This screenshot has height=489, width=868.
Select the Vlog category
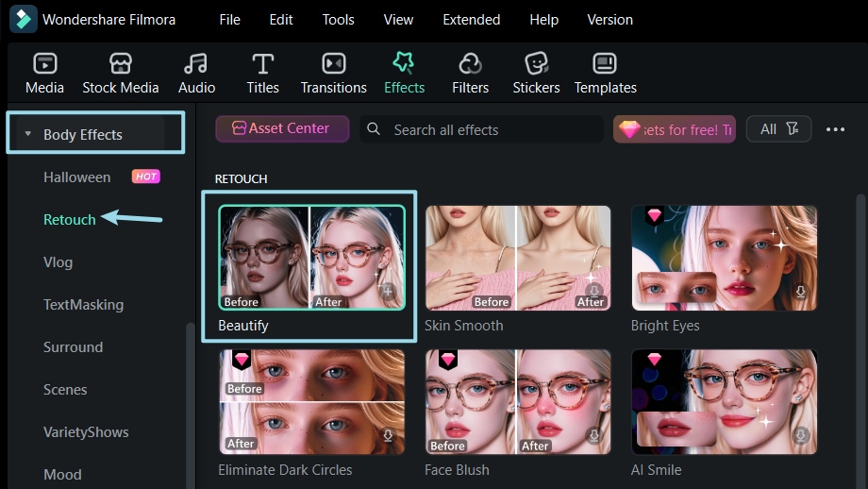(58, 261)
